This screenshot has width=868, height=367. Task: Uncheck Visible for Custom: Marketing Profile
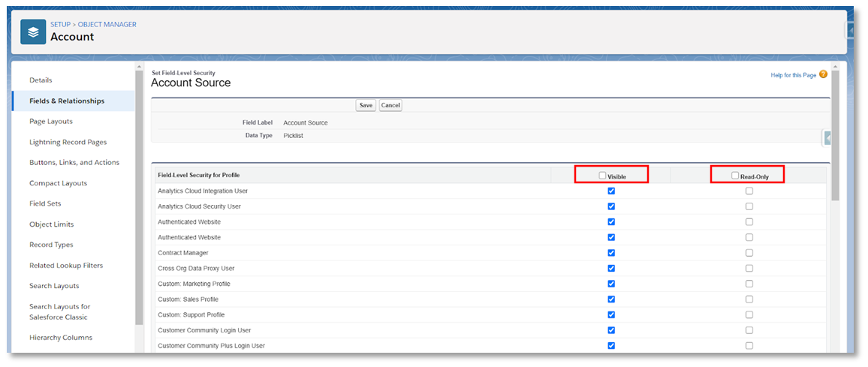tap(611, 284)
